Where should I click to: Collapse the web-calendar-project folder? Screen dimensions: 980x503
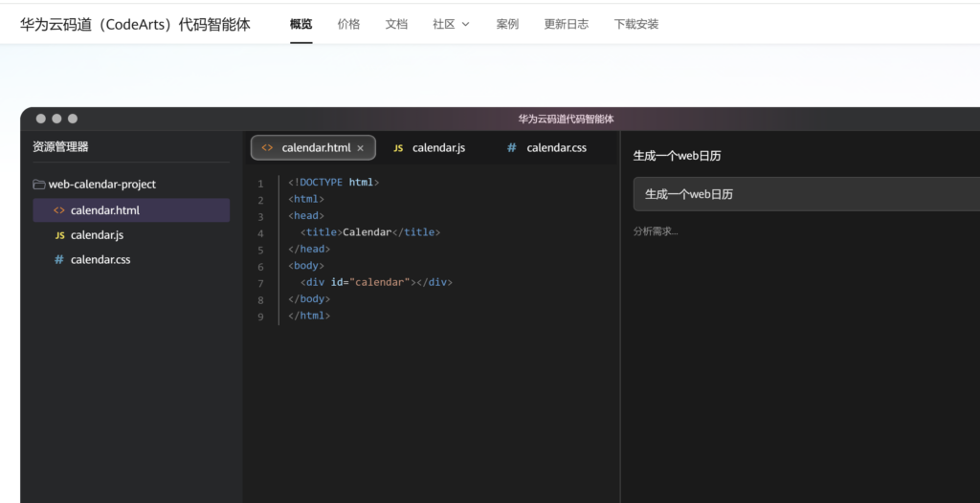[x=95, y=185]
